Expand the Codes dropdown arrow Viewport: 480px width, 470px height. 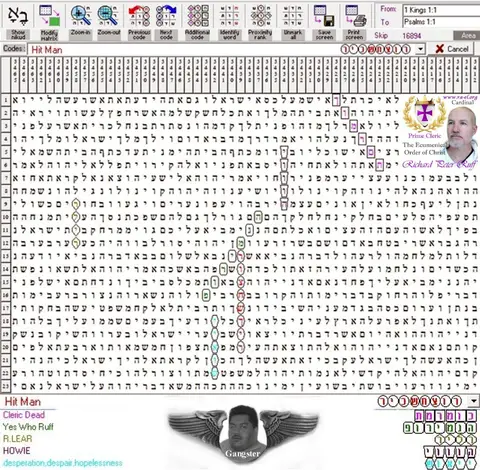pos(421,49)
